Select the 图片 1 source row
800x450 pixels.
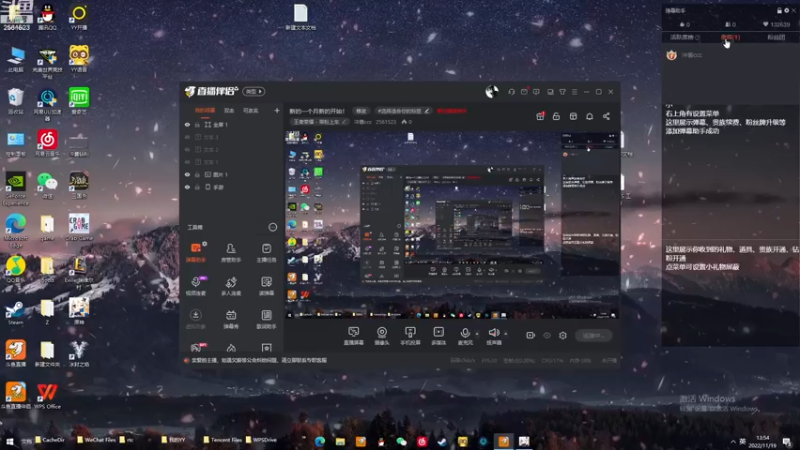[232, 174]
